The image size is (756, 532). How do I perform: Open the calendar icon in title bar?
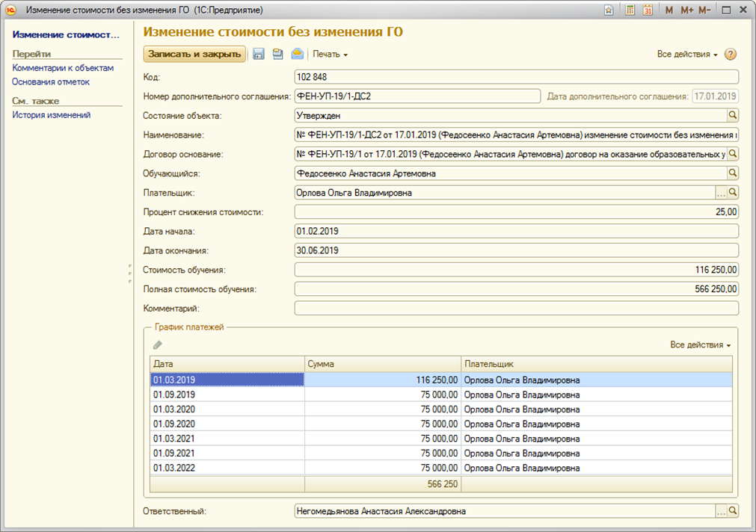click(648, 10)
